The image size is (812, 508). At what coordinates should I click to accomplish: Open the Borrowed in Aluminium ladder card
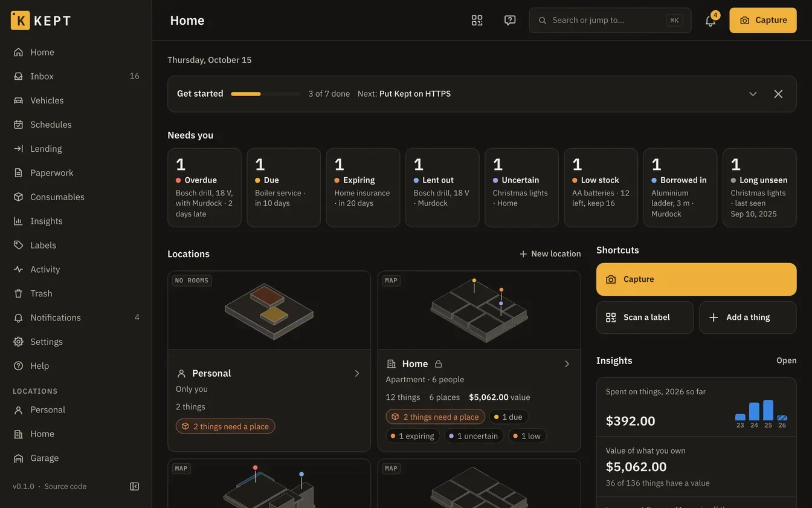[x=680, y=187]
